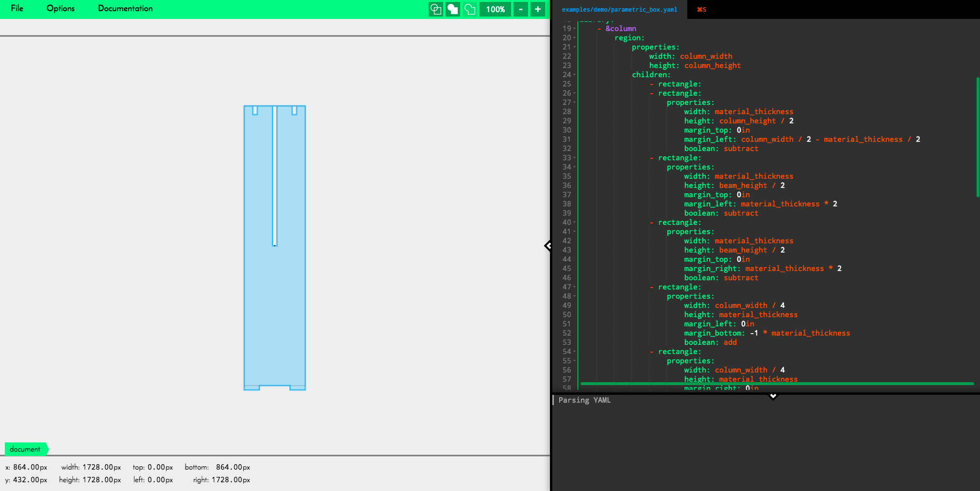Fold the rectangle block at line 33
Image resolution: width=980 pixels, height=491 pixels.
pos(575,158)
